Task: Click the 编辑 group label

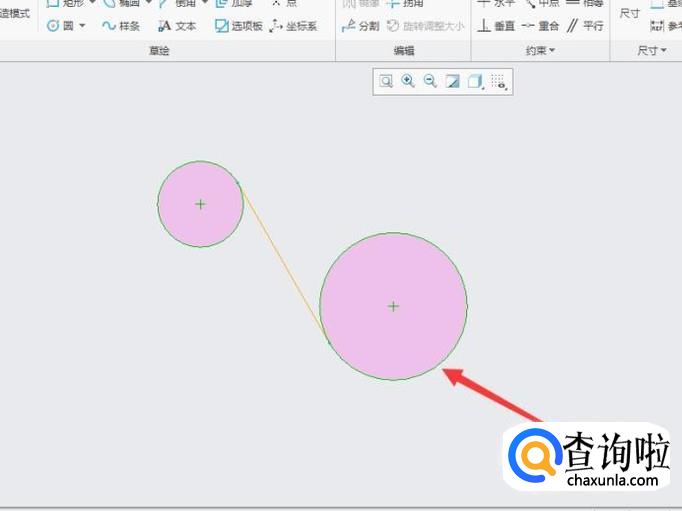Action: click(x=404, y=50)
